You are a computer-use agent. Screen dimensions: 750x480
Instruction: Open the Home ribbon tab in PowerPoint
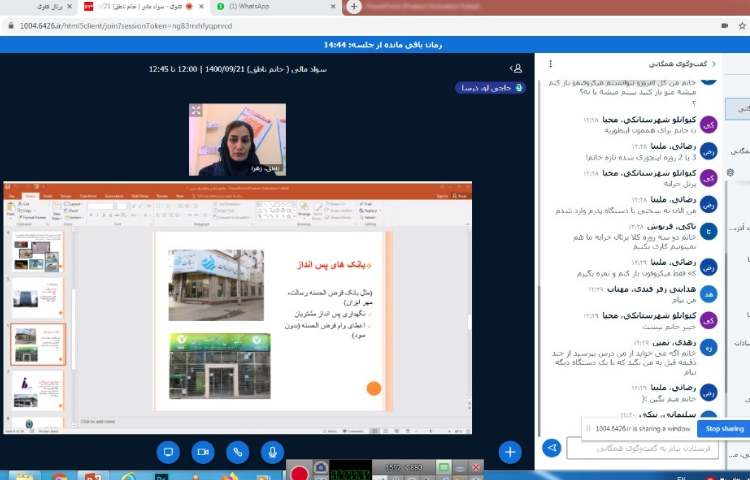pyautogui.click(x=31, y=196)
